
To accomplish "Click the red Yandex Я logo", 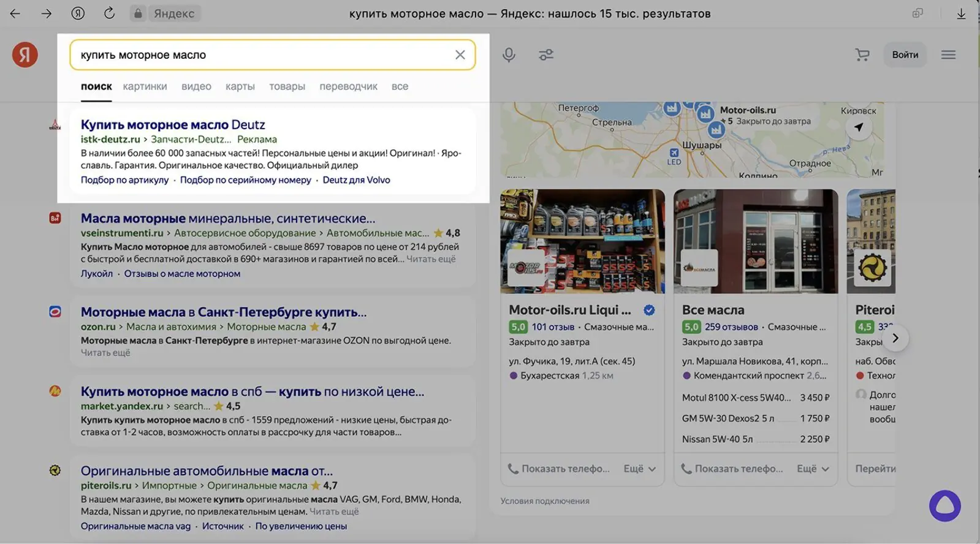I will tap(25, 55).
